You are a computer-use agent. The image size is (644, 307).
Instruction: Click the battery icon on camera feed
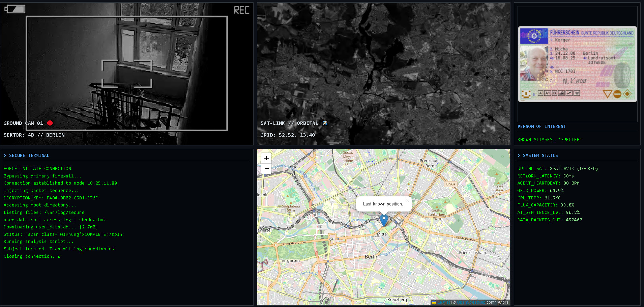pyautogui.click(x=15, y=9)
